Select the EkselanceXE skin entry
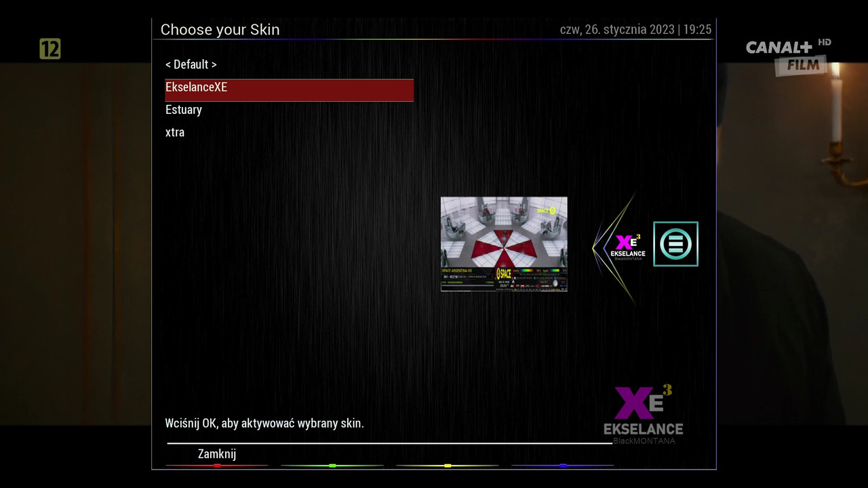 [x=289, y=89]
